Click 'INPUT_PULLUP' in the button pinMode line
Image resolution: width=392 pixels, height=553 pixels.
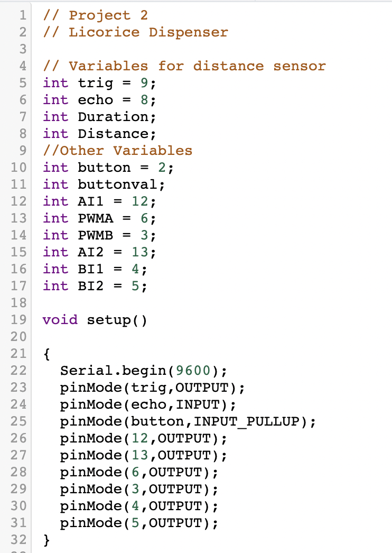click(x=246, y=421)
